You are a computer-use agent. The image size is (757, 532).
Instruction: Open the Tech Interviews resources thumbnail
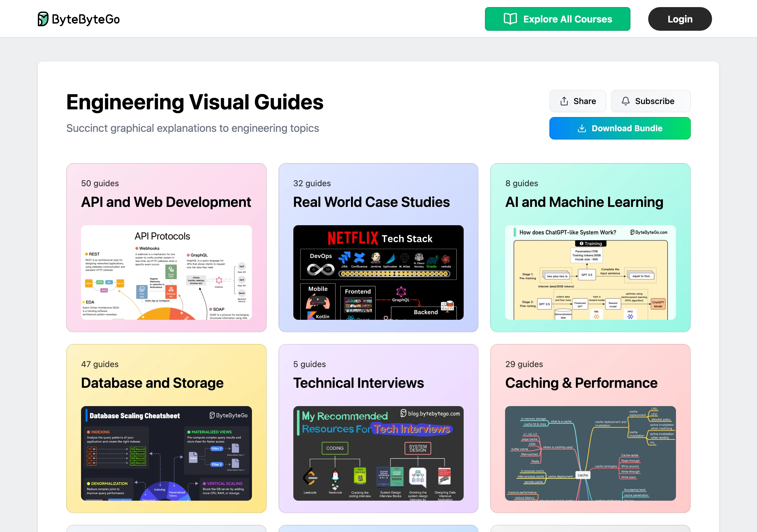378,453
